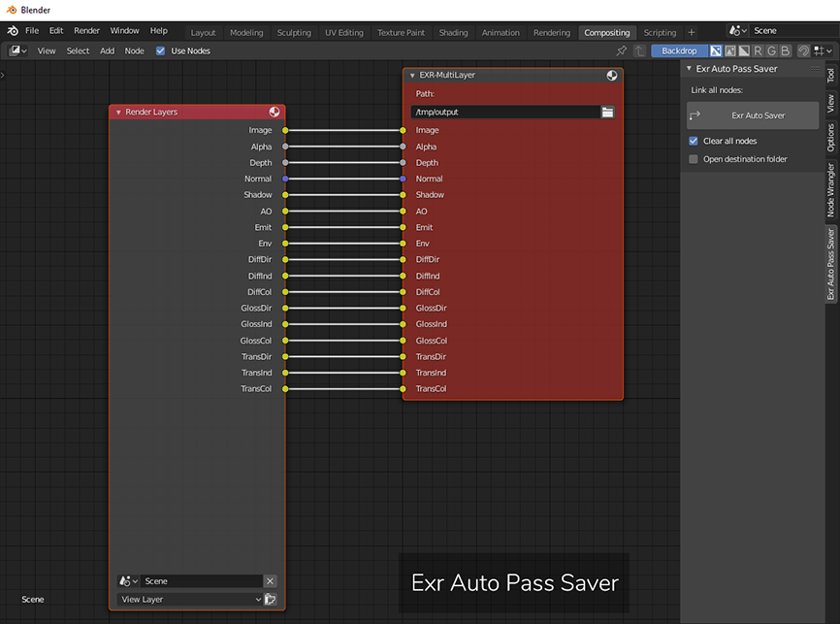Screen dimensions: 840x624
Task: Click the EXR-MultiLayer node preview icon
Action: coord(612,75)
